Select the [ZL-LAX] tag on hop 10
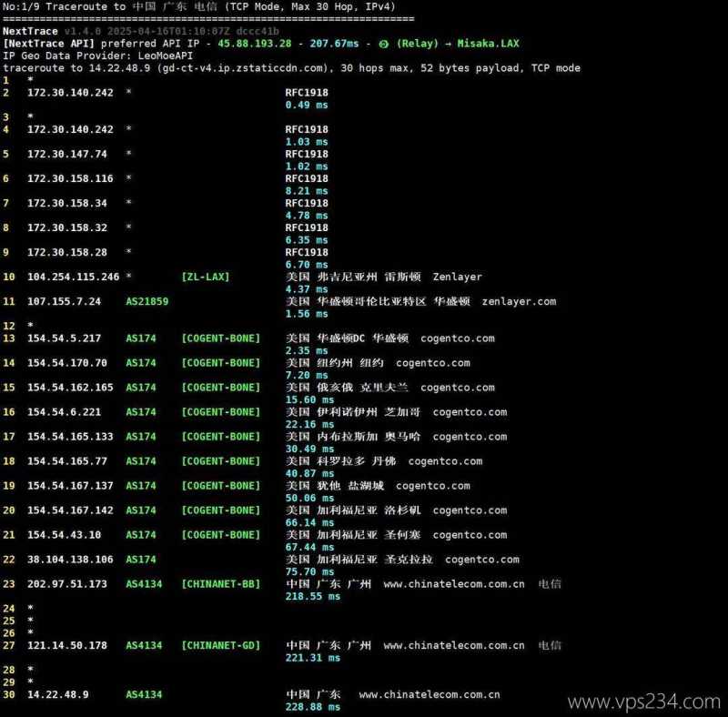 click(x=207, y=277)
